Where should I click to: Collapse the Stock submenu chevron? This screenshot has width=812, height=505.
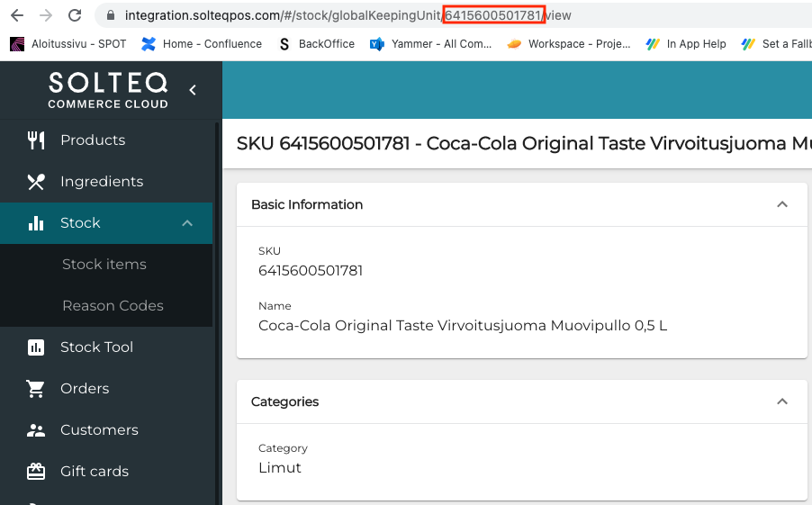click(x=187, y=223)
